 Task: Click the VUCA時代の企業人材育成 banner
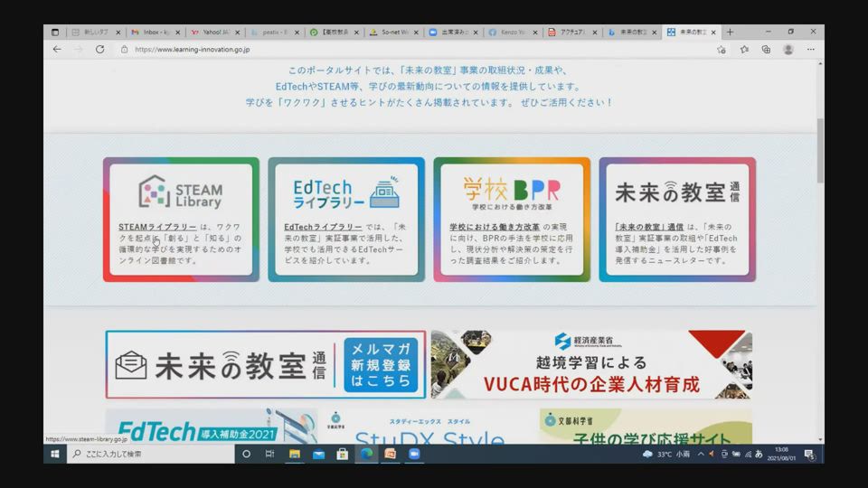click(x=591, y=365)
